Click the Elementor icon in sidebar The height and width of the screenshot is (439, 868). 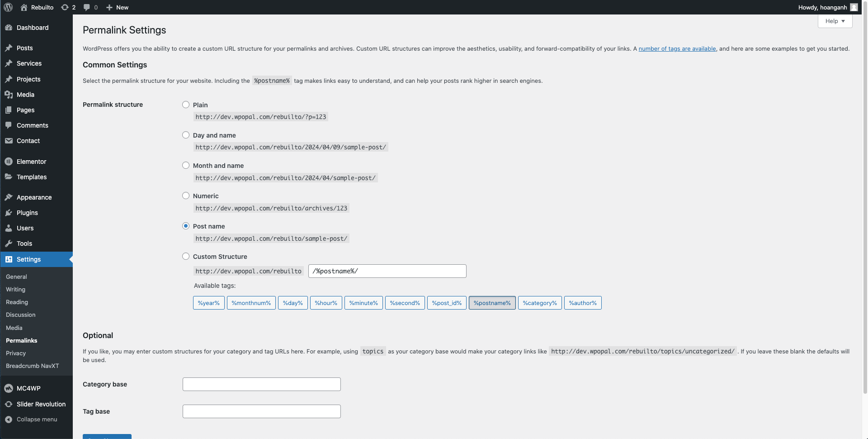click(x=9, y=162)
